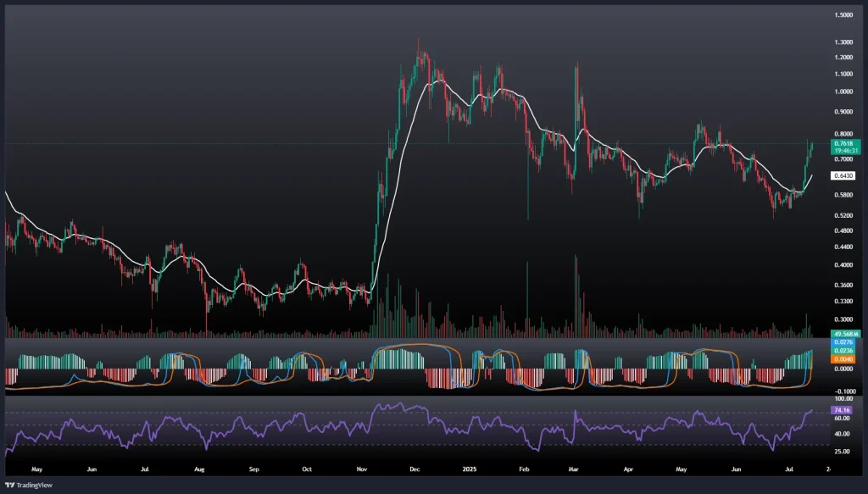Viewport: 868px width, 494px height.
Task: Click the 100.00 level on the RSI scale
Action: click(x=843, y=398)
